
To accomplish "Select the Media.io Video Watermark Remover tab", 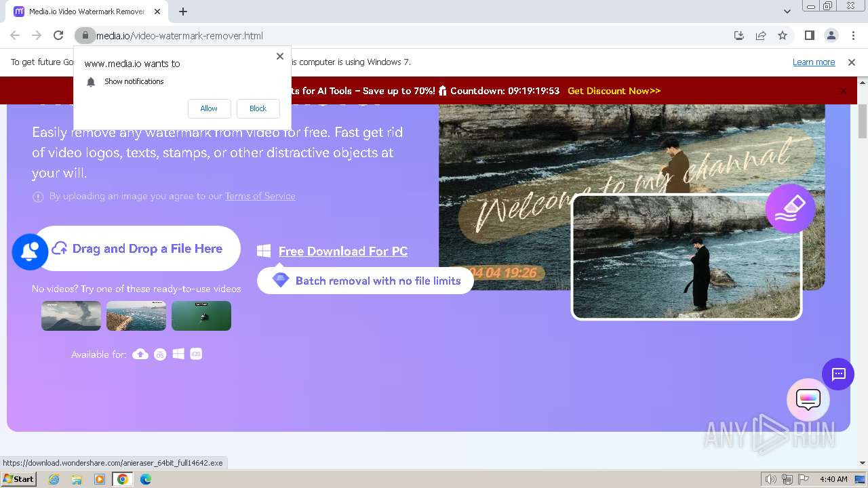I will (88, 12).
